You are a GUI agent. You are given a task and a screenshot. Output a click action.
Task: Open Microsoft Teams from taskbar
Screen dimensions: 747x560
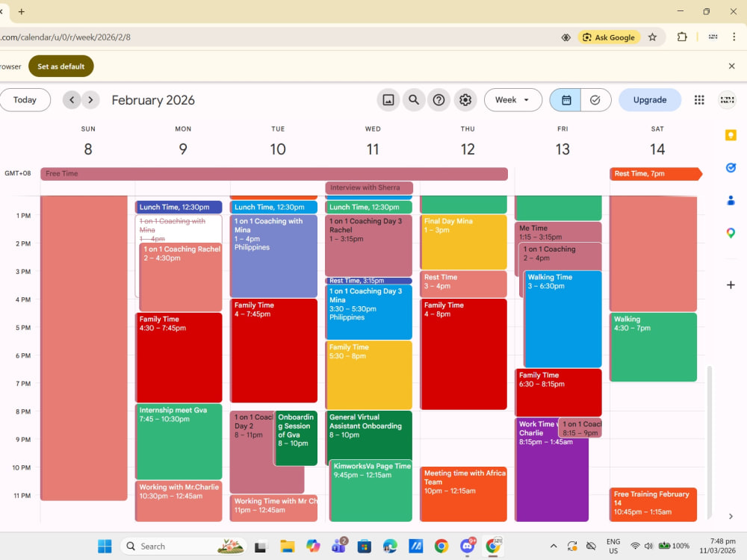[339, 547]
